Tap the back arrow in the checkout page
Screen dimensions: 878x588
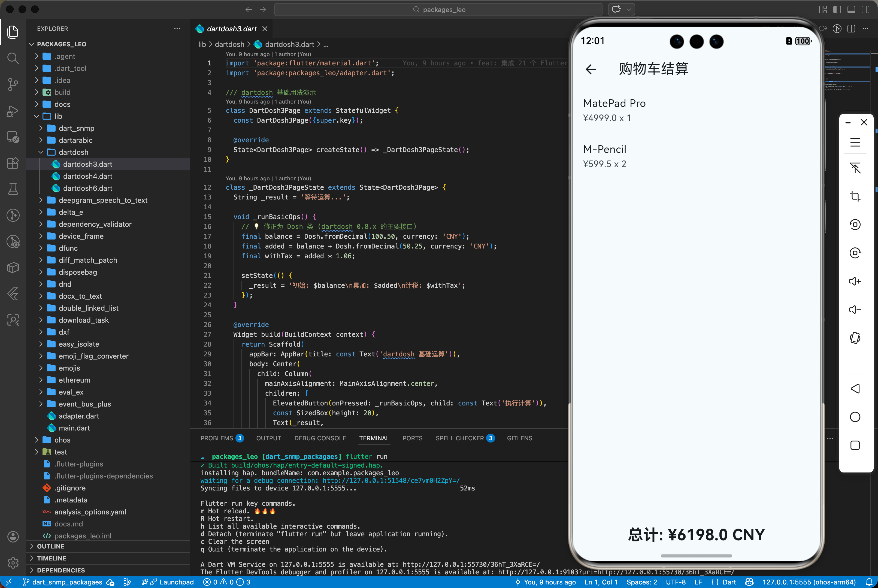click(x=591, y=69)
